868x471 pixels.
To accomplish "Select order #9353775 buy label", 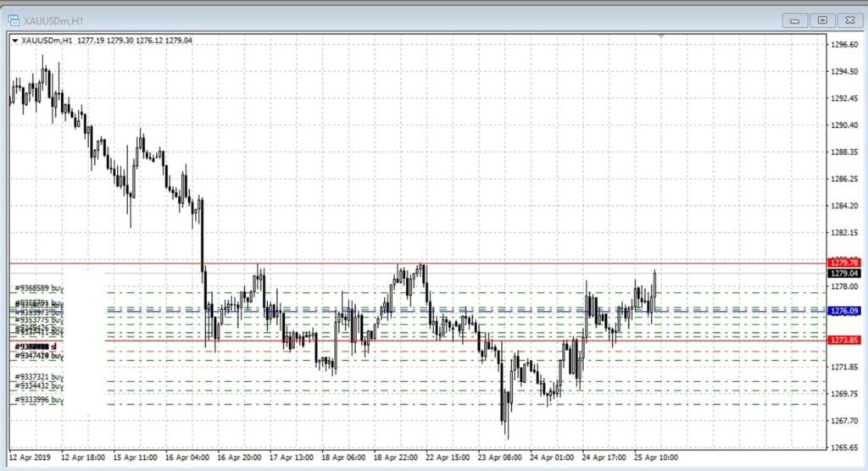I will pos(39,319).
